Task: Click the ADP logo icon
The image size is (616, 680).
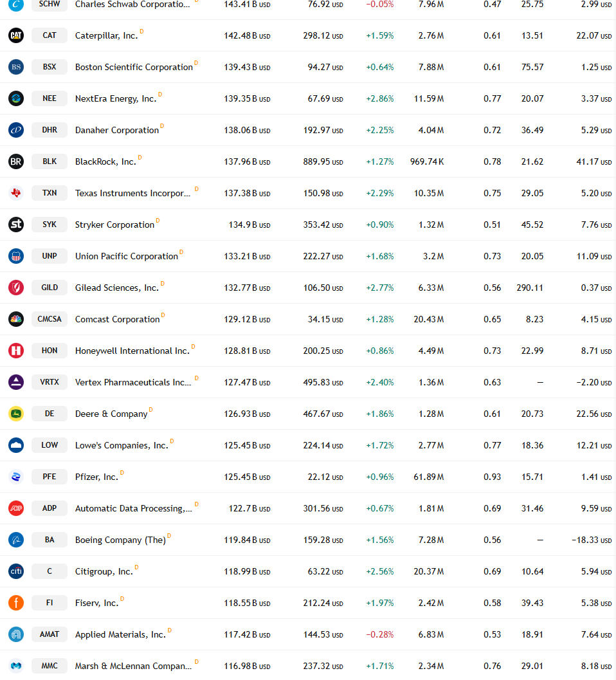Action: [x=16, y=508]
